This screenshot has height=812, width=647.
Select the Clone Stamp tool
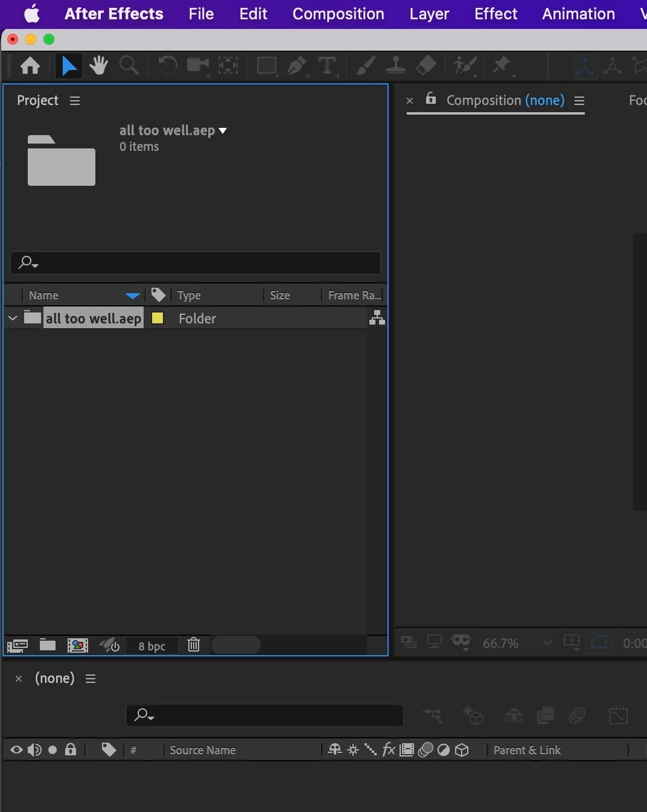pyautogui.click(x=395, y=65)
